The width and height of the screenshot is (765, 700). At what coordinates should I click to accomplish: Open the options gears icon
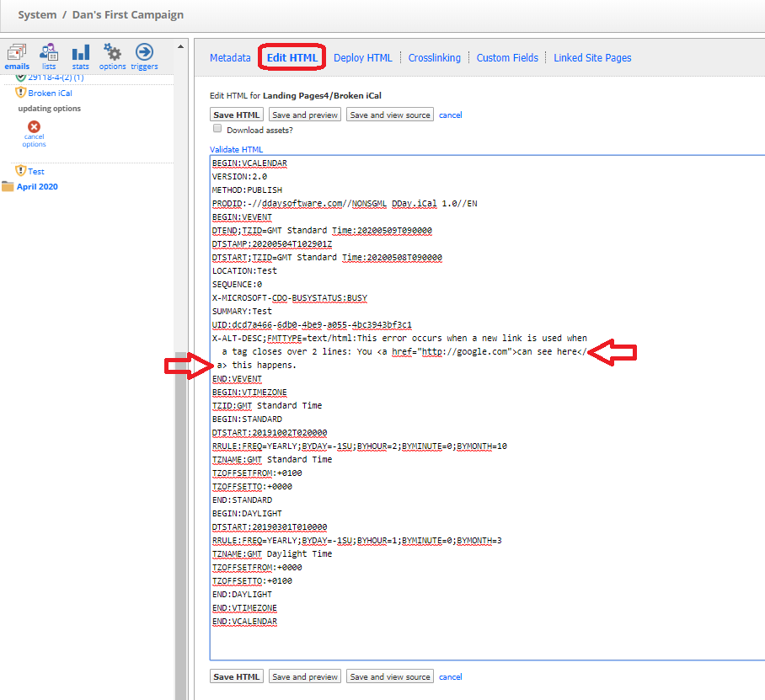click(x=112, y=51)
